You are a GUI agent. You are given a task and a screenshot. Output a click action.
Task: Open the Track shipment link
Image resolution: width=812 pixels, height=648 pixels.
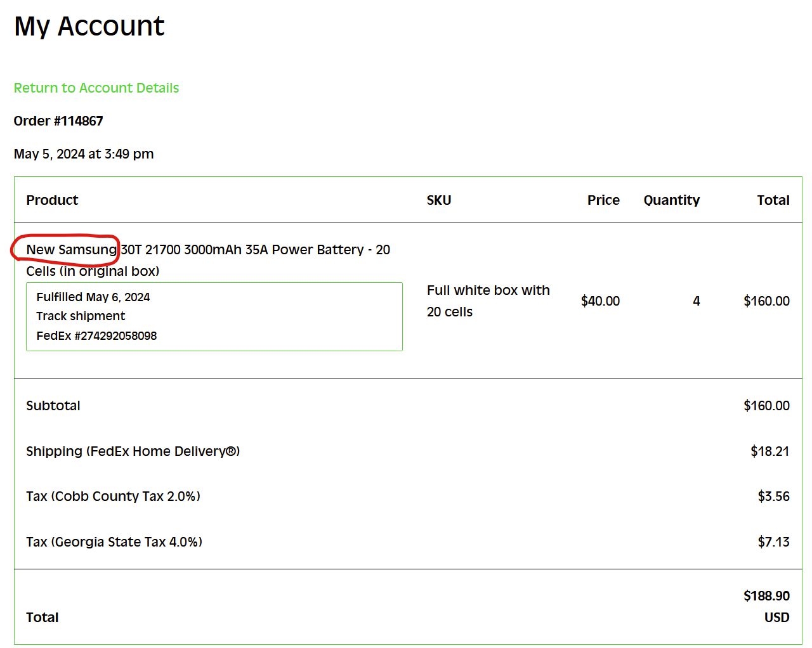tap(81, 316)
